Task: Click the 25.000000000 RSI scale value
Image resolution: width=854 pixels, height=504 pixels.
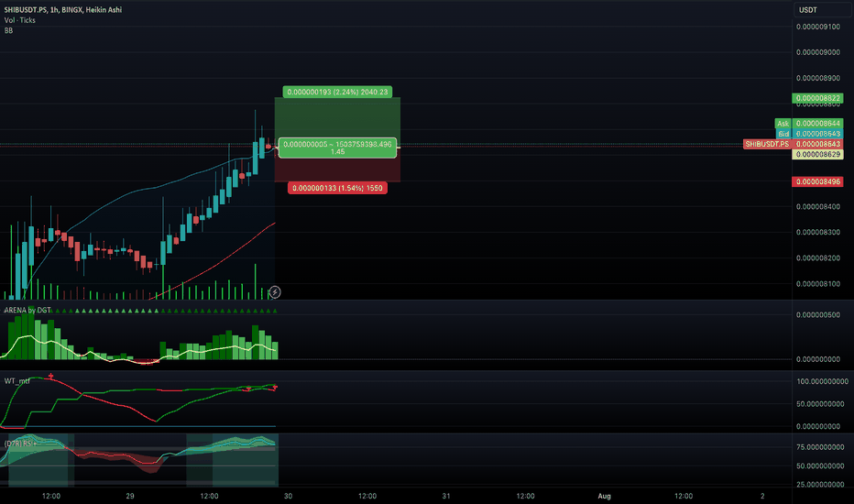Action: pos(820,485)
